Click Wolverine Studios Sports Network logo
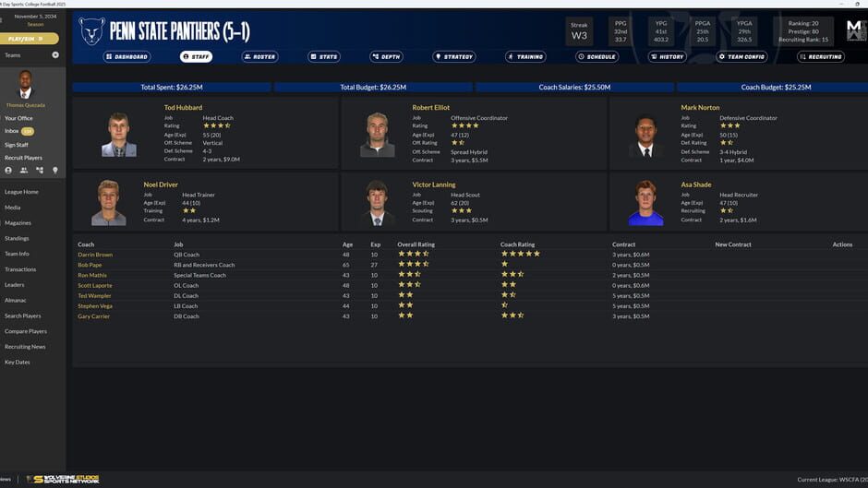The image size is (868, 488). tap(63, 479)
